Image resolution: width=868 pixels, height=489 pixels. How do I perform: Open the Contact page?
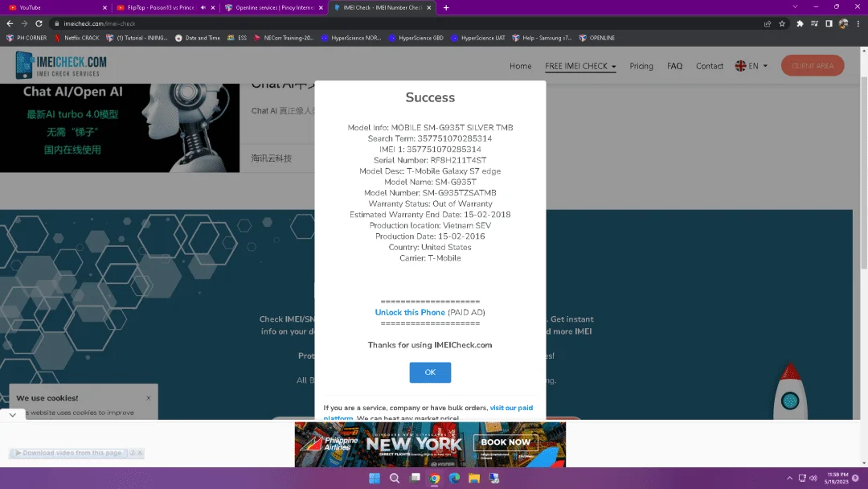(709, 66)
